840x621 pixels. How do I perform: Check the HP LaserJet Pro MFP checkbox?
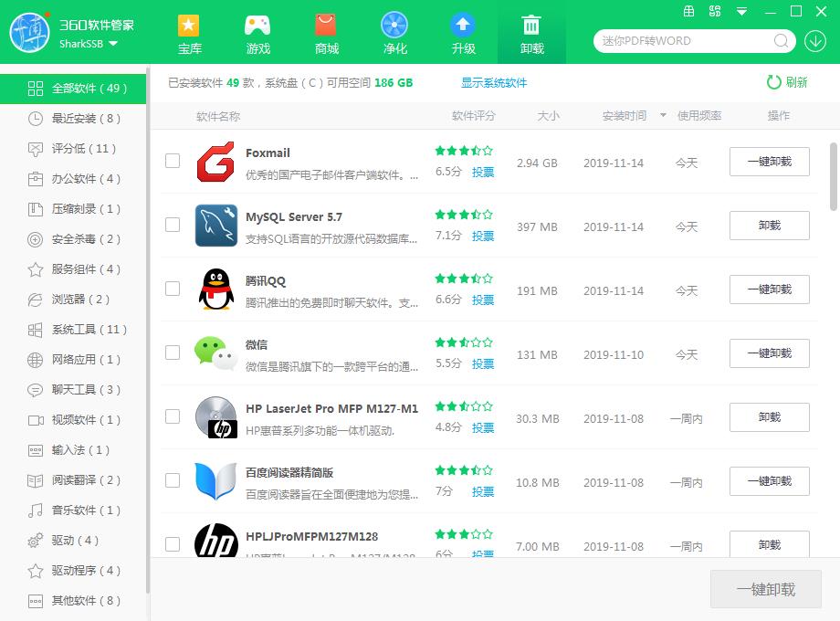pos(173,416)
